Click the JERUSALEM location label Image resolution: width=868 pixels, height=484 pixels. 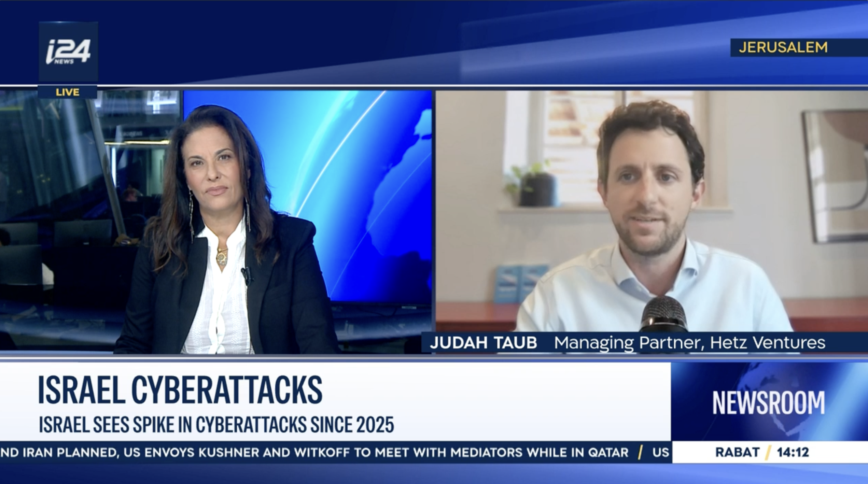click(783, 47)
